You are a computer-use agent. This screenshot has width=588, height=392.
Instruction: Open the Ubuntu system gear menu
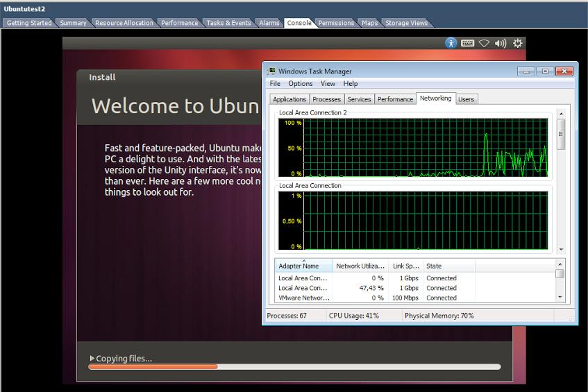517,43
